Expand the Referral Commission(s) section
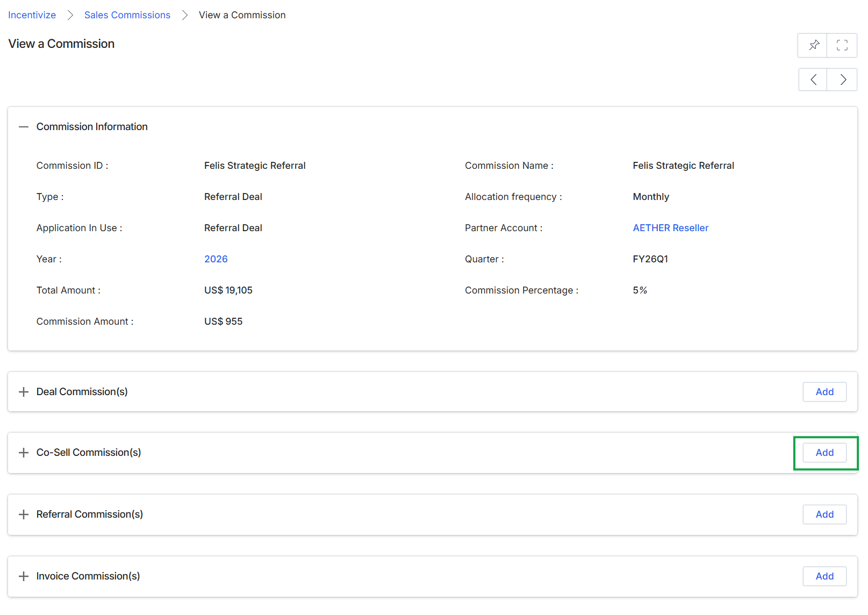 [x=24, y=514]
